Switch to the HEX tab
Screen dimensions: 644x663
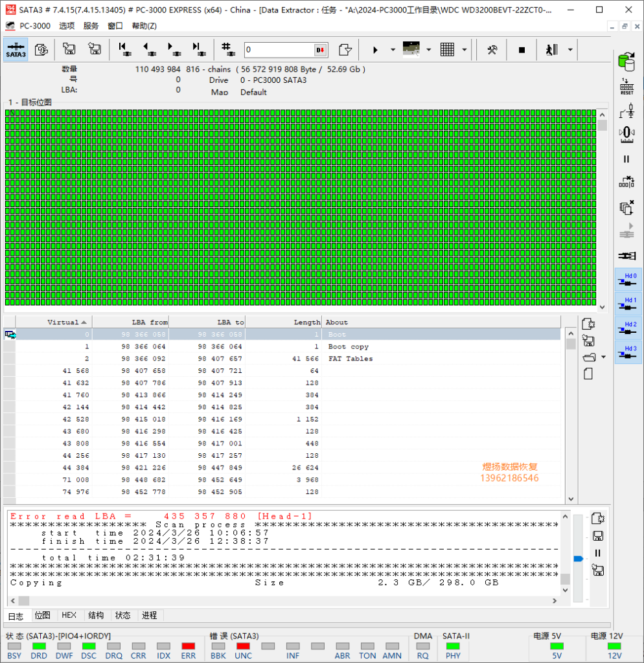click(x=69, y=615)
